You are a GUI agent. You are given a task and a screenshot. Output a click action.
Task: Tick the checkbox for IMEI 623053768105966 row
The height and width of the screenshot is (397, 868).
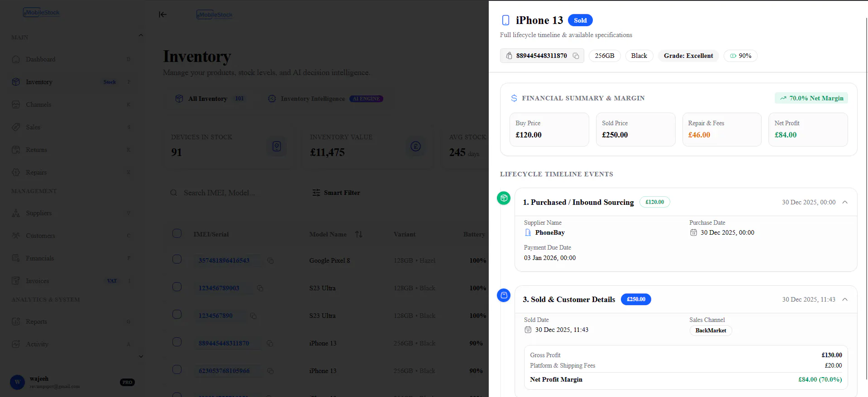click(177, 369)
